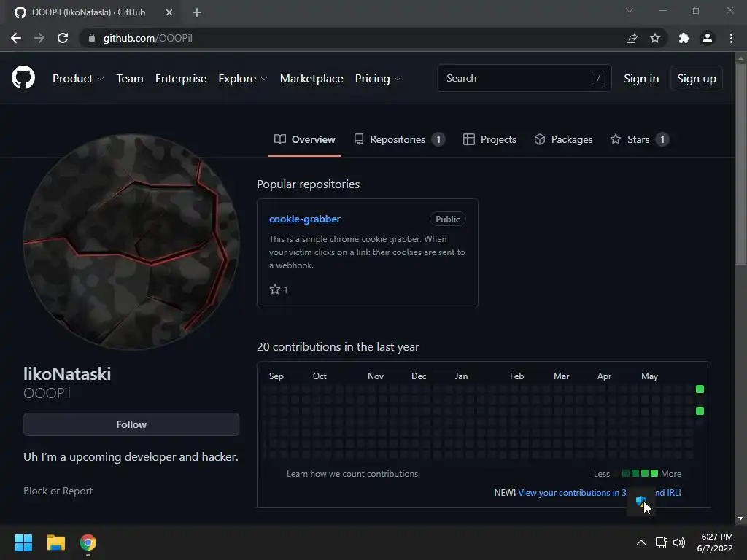Go forward with the browser forward arrow
The height and width of the screenshot is (560, 747).
pyautogui.click(x=39, y=38)
